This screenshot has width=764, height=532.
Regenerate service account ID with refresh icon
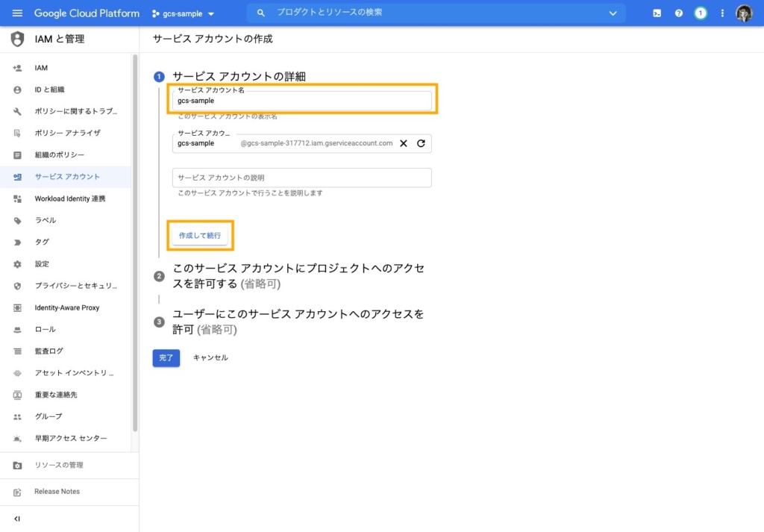coord(421,143)
